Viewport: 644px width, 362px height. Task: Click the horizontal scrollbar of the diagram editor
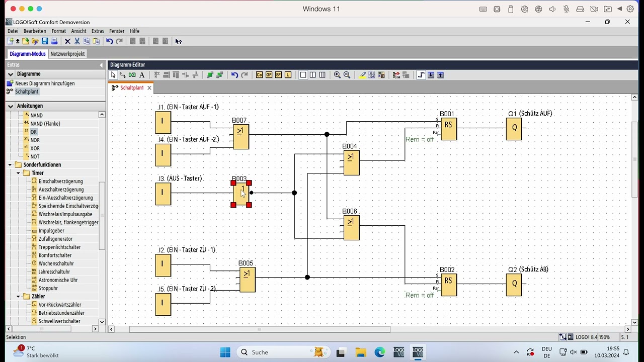tap(260, 329)
